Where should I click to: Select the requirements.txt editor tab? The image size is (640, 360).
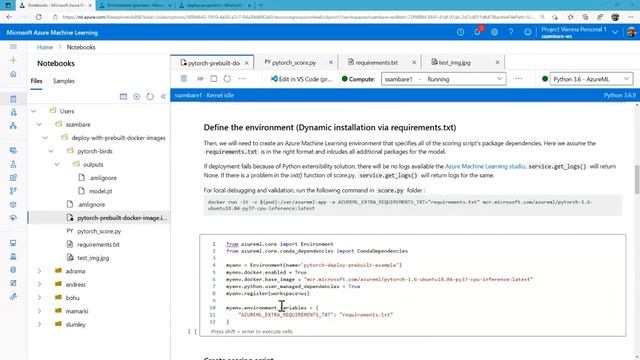(x=376, y=62)
